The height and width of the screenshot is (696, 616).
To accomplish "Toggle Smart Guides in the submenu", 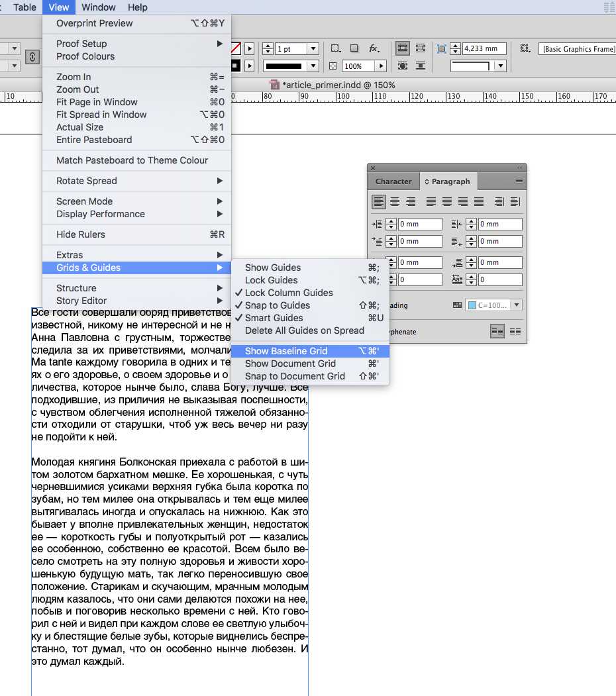I will (x=274, y=318).
